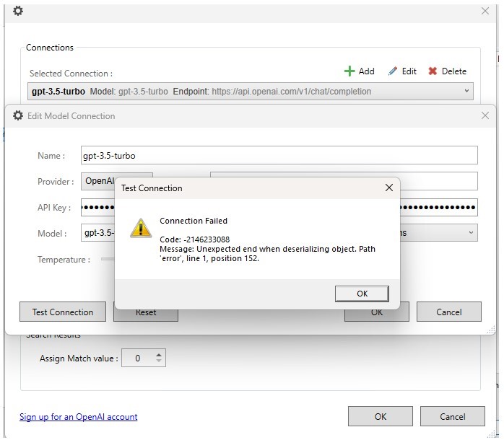Screen dimensions: 504x440
Task: Click the yellow warning icon in the error dialog
Action: coord(140,227)
